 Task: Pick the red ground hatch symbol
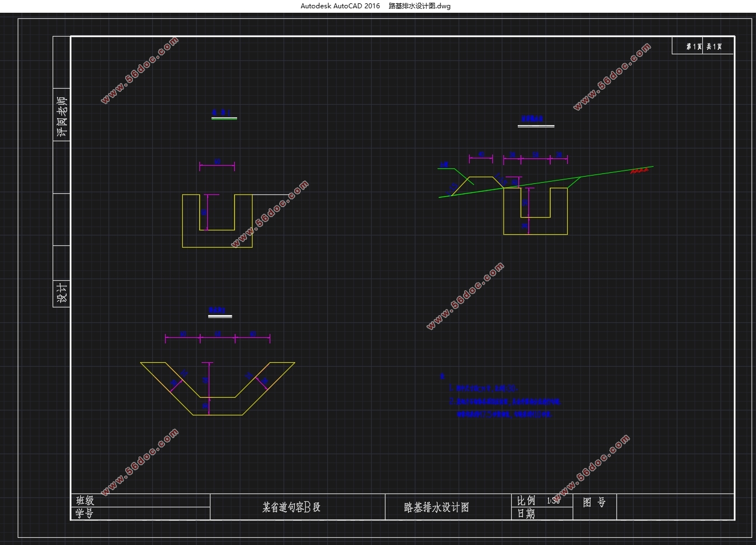[640, 171]
